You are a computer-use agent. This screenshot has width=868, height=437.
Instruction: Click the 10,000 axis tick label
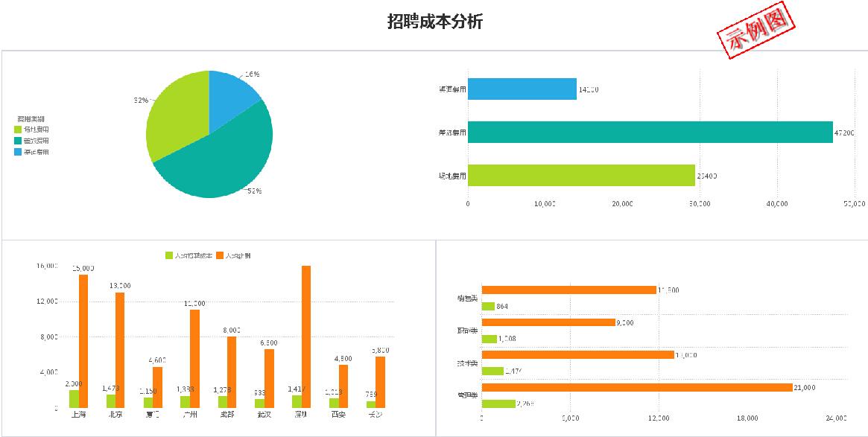[x=545, y=204]
